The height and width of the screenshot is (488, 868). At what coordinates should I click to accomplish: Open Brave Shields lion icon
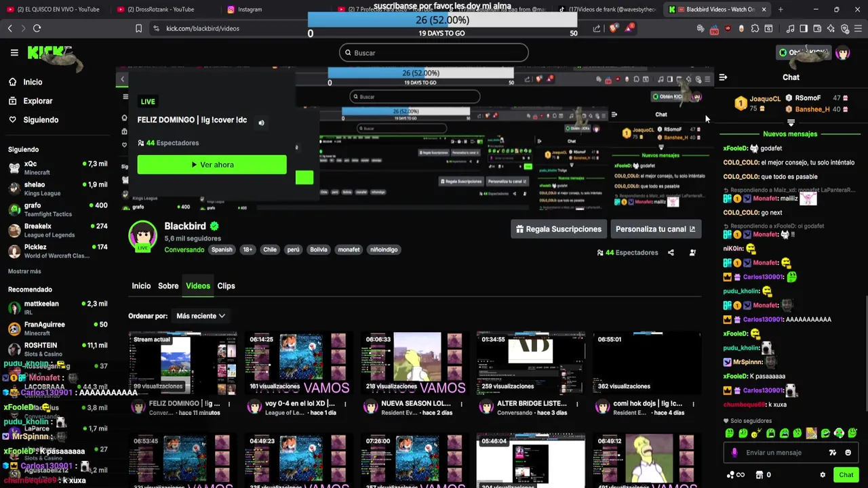(614, 28)
